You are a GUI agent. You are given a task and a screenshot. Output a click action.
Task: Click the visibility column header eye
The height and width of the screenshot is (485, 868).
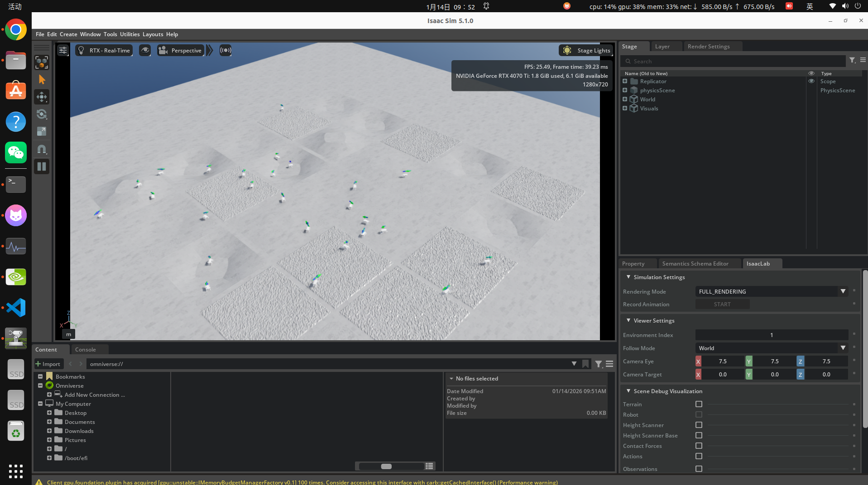811,73
